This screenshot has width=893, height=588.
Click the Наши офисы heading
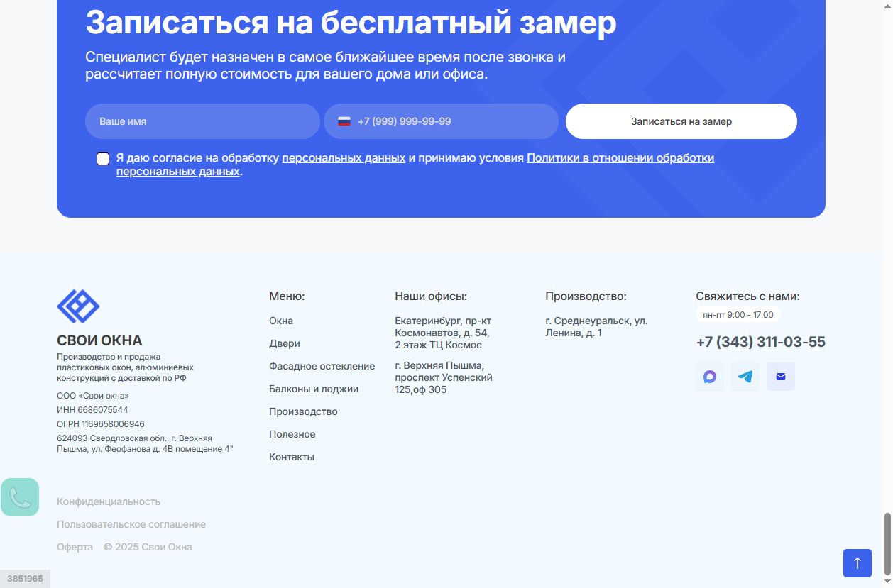(431, 296)
